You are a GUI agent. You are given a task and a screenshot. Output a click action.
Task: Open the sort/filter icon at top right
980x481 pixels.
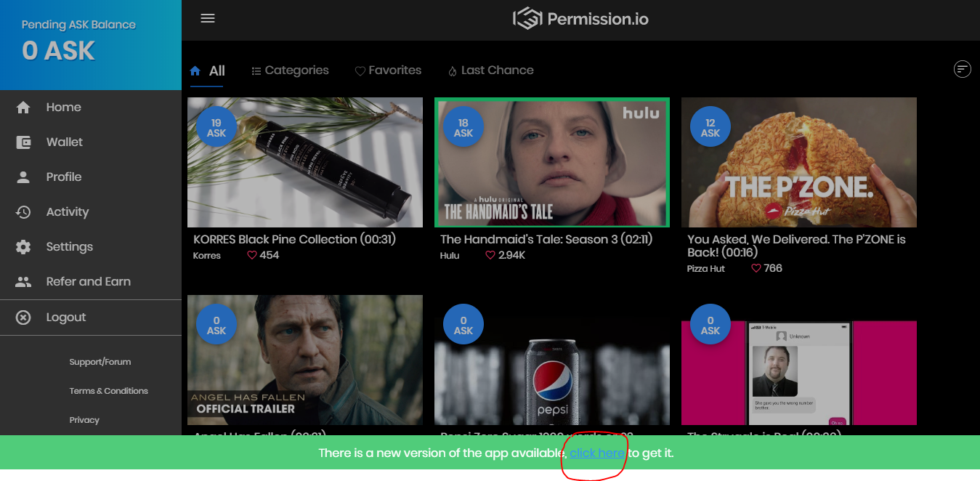963,69
